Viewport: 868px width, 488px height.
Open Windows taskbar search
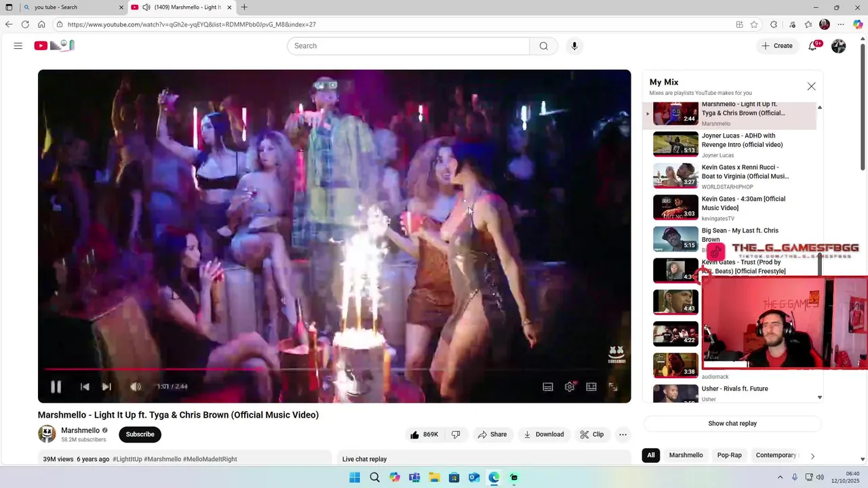coord(374,477)
